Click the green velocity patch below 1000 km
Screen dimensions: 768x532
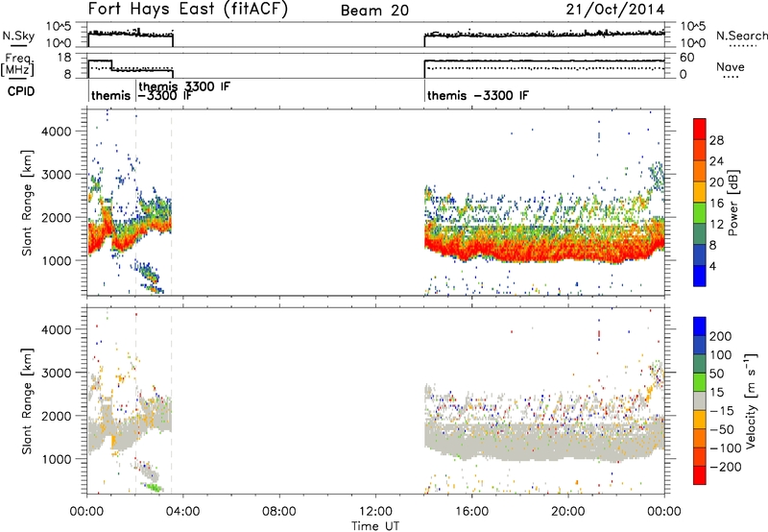[154, 488]
